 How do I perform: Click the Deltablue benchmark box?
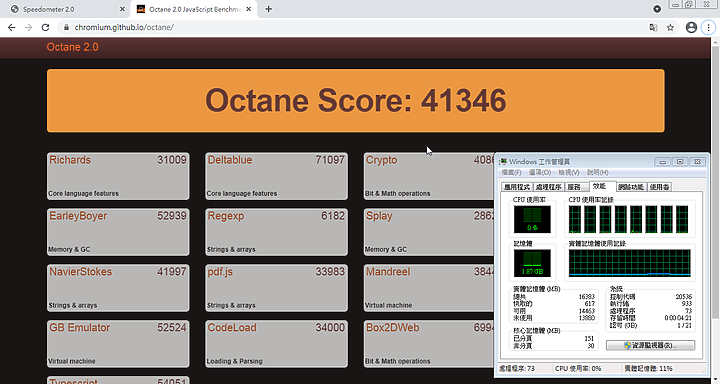click(276, 176)
